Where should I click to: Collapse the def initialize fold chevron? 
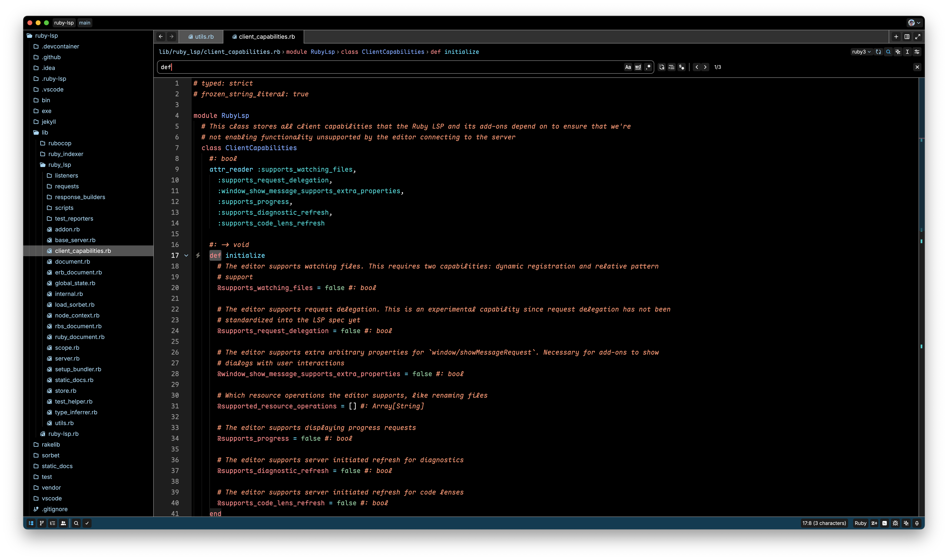point(186,255)
